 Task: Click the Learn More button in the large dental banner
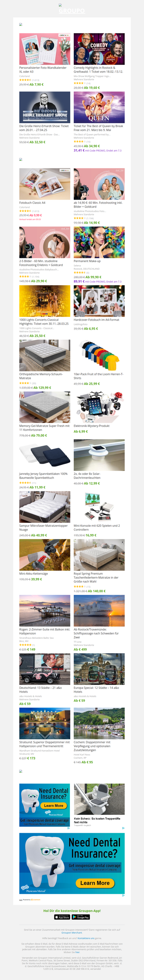(x=95, y=883)
